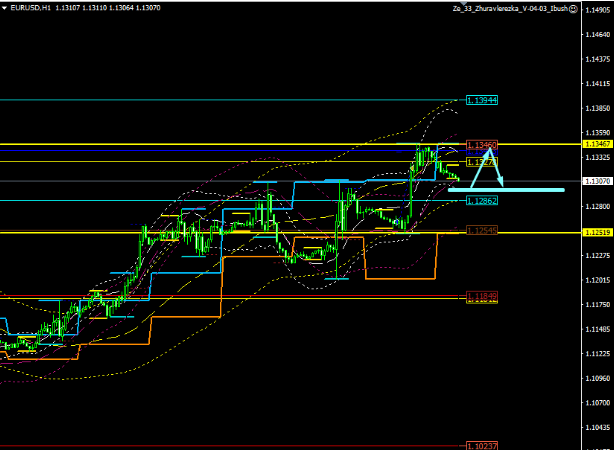Image resolution: width=614 pixels, height=450 pixels.
Task: Click the yellow 1.13467 price axis tag
Action: click(x=596, y=144)
